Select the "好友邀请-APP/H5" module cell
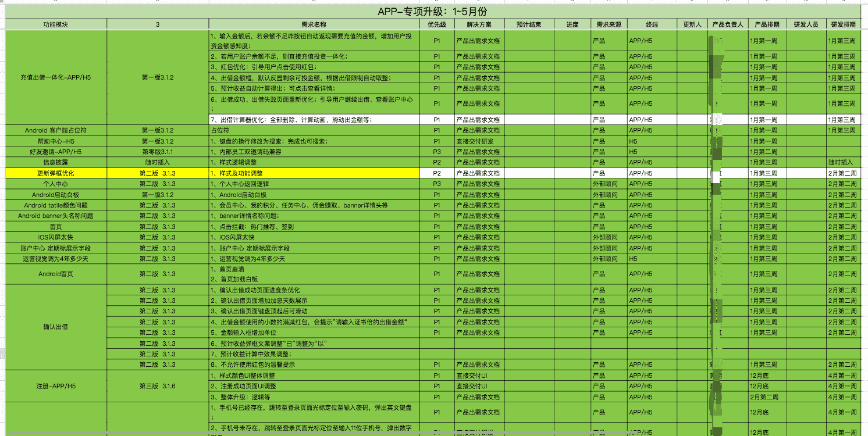Viewport: 868px width, 436px height. coord(56,152)
